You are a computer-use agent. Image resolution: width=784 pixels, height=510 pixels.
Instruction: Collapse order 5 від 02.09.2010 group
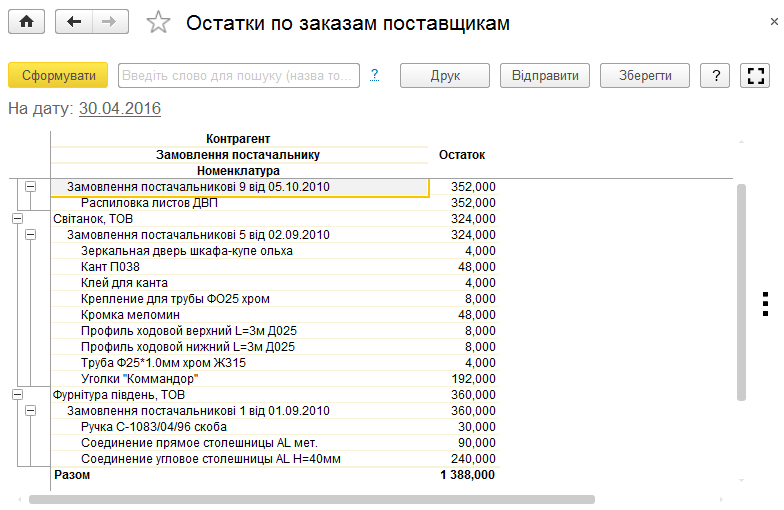(x=30, y=234)
